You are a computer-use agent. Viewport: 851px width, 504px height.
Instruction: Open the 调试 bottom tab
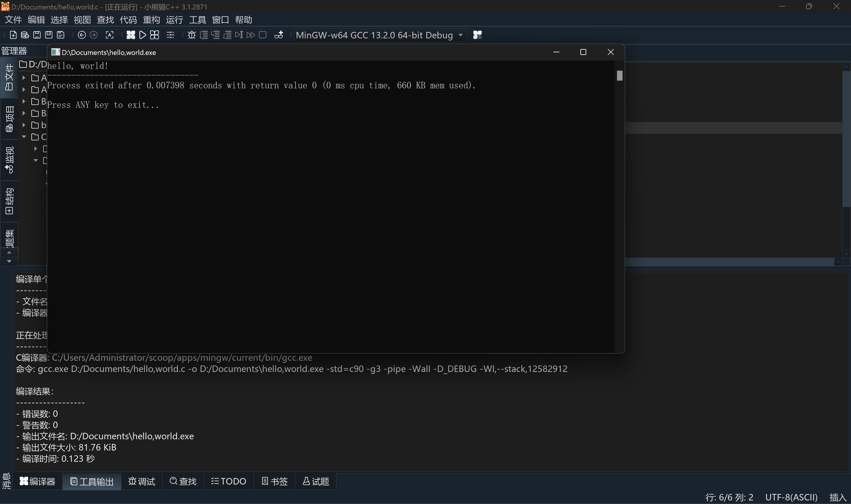click(x=142, y=481)
